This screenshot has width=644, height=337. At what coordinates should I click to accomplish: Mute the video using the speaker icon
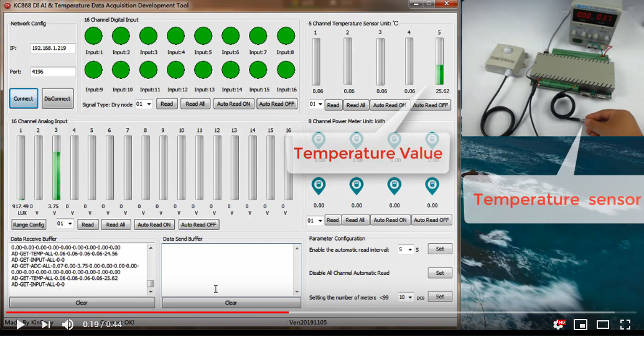click(x=68, y=324)
